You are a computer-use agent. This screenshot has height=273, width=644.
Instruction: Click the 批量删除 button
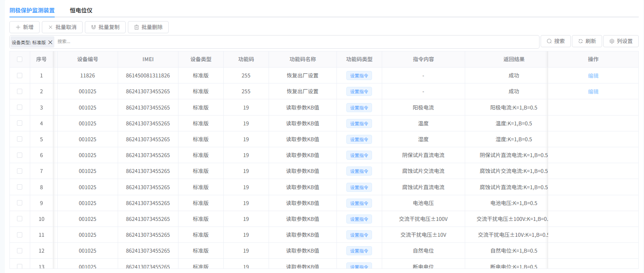point(148,27)
